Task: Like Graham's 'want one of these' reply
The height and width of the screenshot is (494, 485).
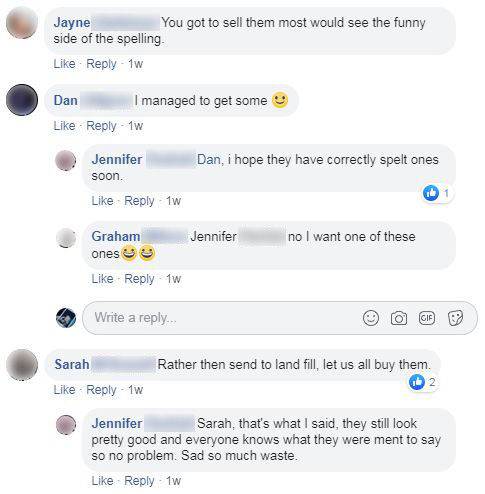Action: (x=102, y=279)
